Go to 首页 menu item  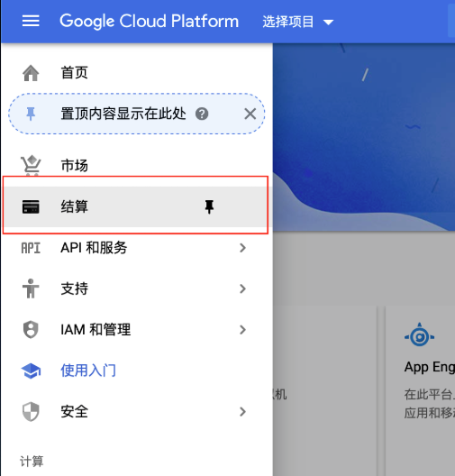pos(137,73)
